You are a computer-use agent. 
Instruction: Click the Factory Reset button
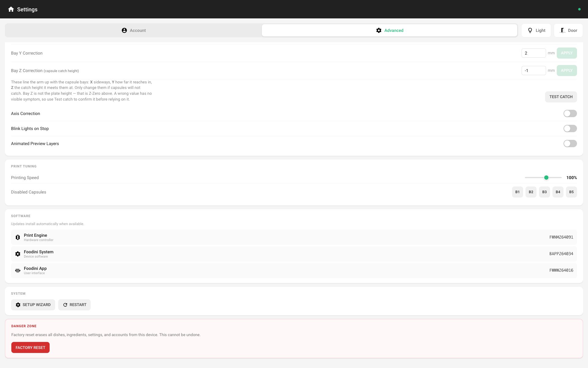tap(30, 347)
